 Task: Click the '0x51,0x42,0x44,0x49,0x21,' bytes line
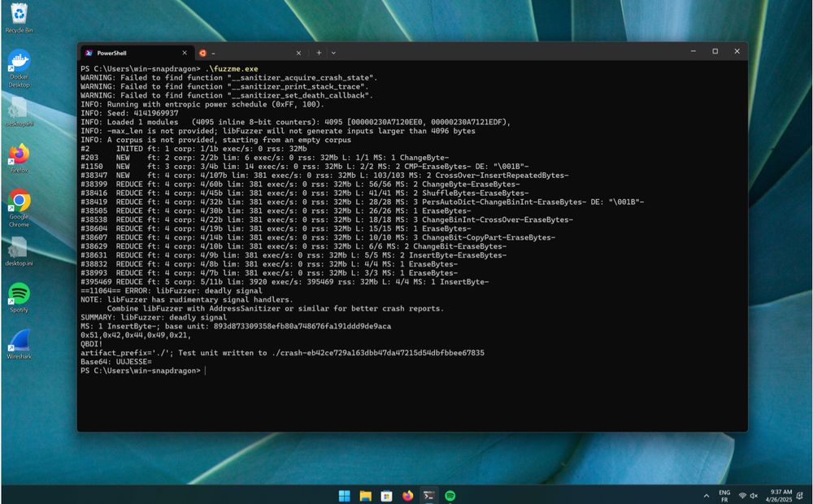click(x=136, y=335)
